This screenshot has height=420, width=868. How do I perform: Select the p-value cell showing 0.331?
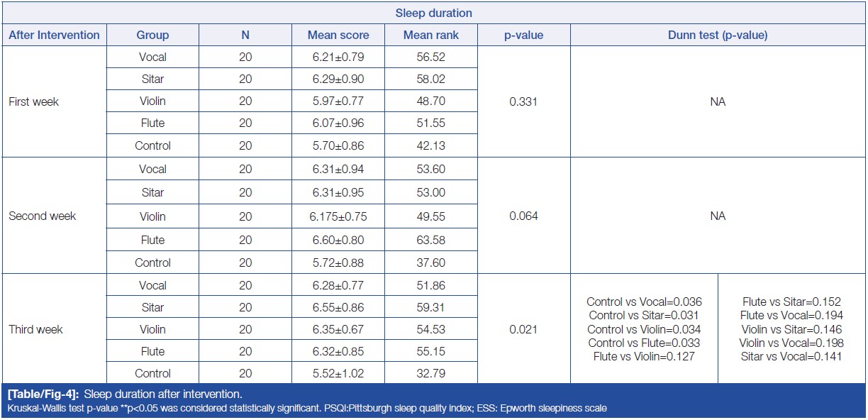(523, 101)
